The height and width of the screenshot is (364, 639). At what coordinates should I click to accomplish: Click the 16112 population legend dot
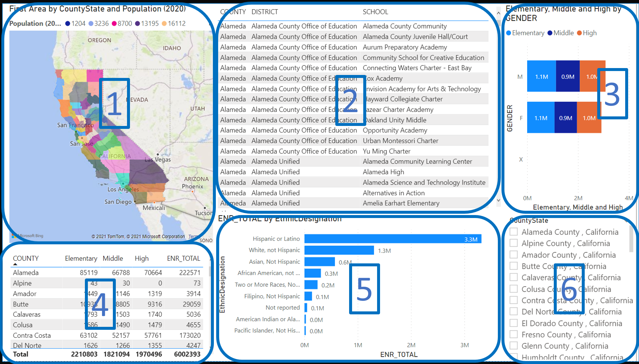click(x=164, y=24)
